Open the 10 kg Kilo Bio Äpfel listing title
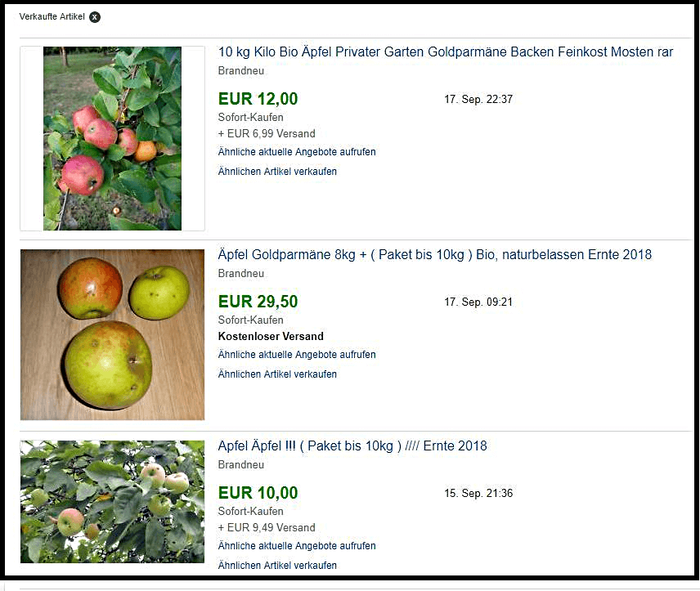Image resolution: width=700 pixels, height=591 pixels. (445, 51)
